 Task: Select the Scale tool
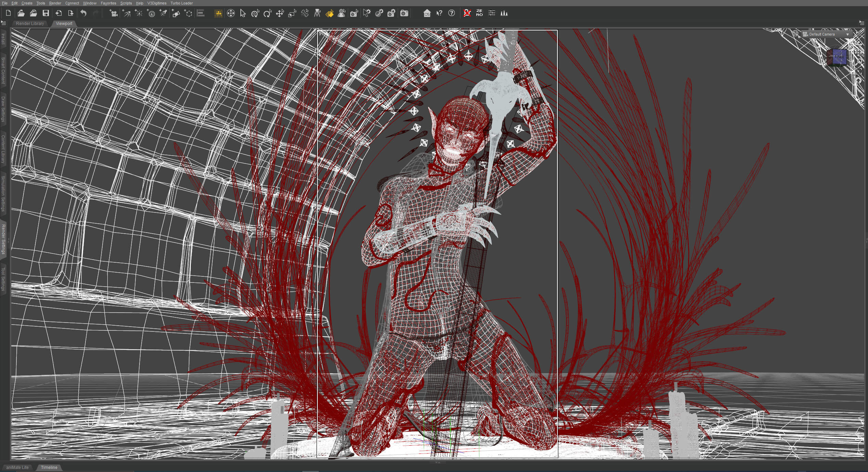click(x=292, y=13)
